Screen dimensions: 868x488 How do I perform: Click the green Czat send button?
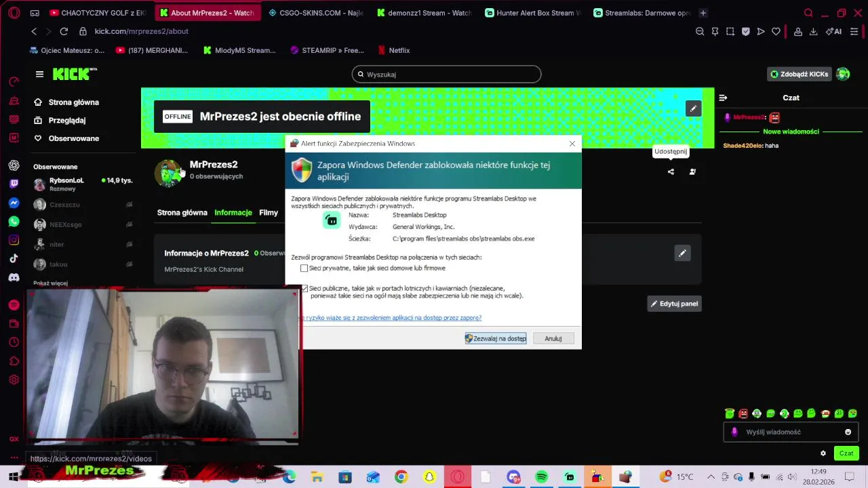pos(846,453)
